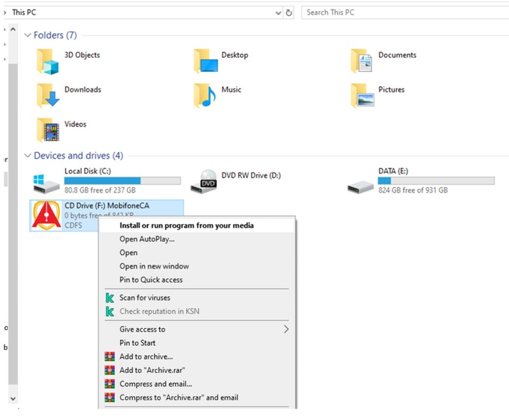Click the Local Disk (C:) label

click(x=88, y=171)
